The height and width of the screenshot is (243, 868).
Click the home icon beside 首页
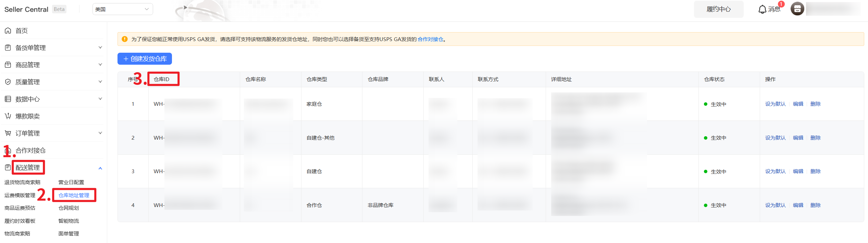pos(8,31)
